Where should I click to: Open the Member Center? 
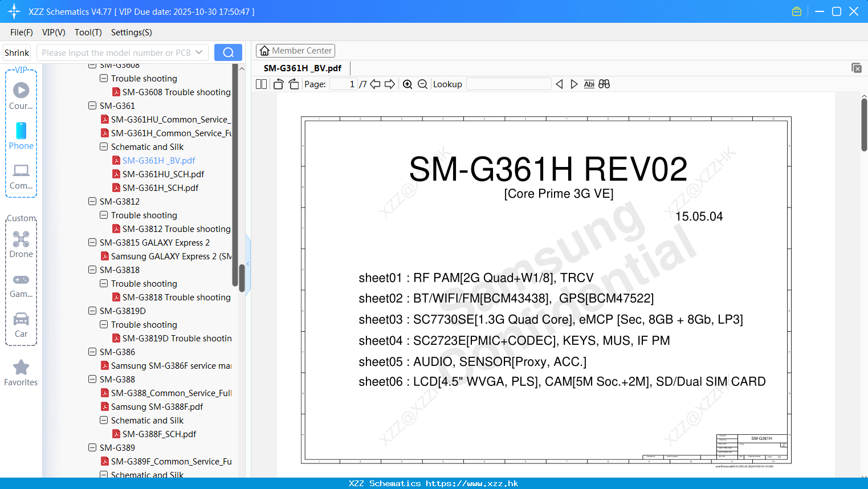coord(295,51)
